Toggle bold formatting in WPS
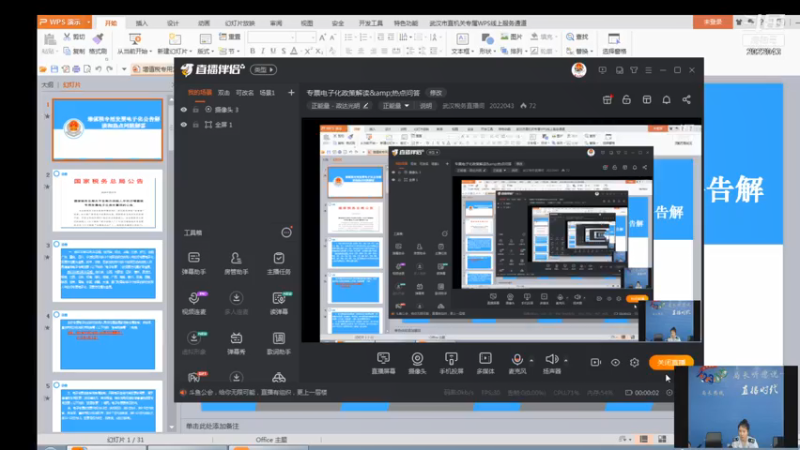This screenshot has height=450, width=800. 252,51
